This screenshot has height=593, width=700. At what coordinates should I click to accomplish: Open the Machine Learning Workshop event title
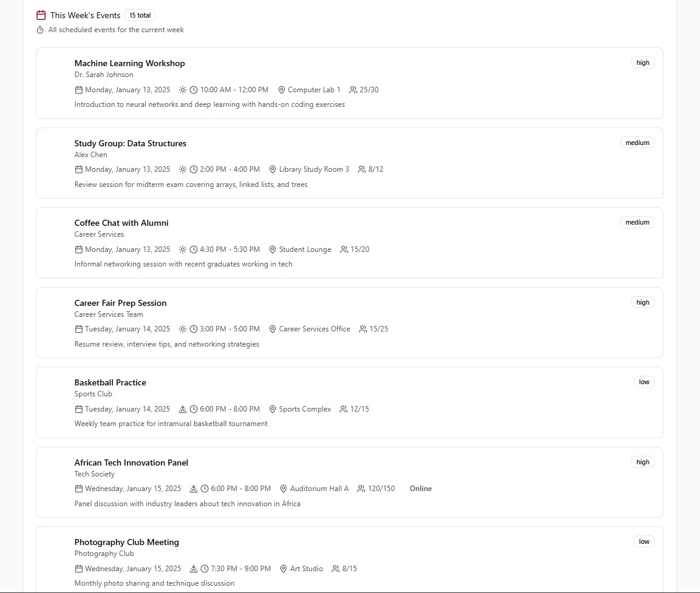[129, 63]
